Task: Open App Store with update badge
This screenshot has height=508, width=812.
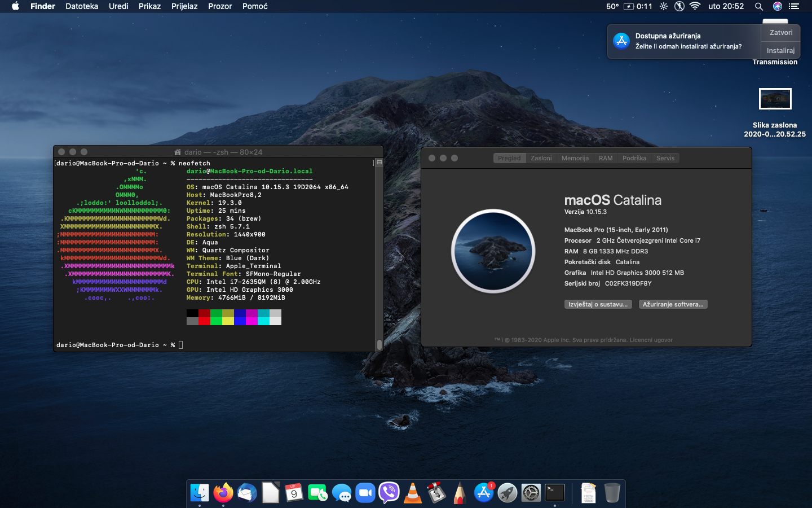Action: 484,493
